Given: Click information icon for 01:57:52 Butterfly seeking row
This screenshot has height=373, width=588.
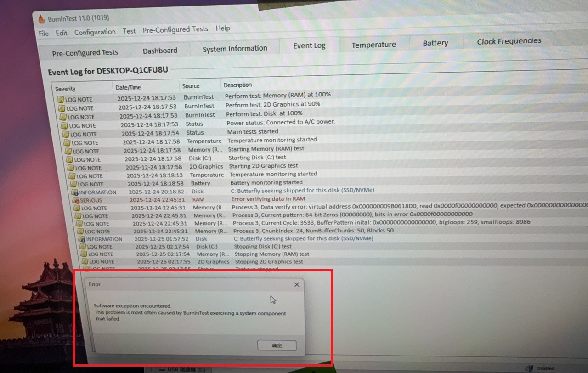Looking at the screenshot, I should point(82,239).
